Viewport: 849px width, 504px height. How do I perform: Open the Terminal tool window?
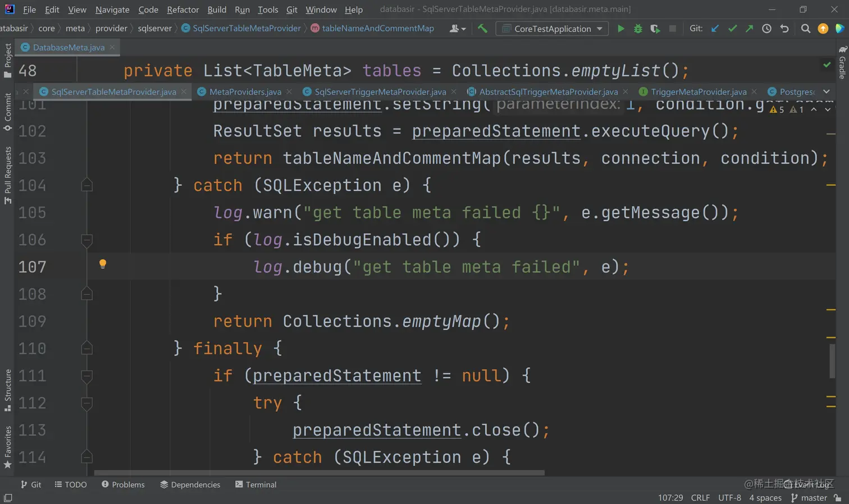pos(256,484)
